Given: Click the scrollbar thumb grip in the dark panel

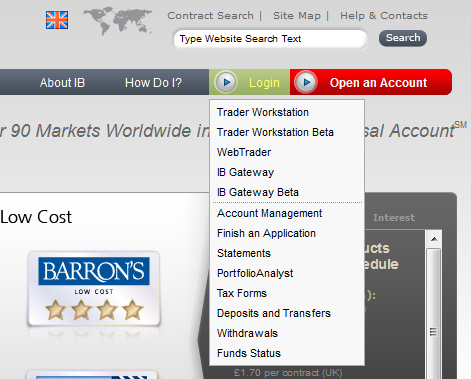Looking at the screenshot, I should pyautogui.click(x=433, y=332).
